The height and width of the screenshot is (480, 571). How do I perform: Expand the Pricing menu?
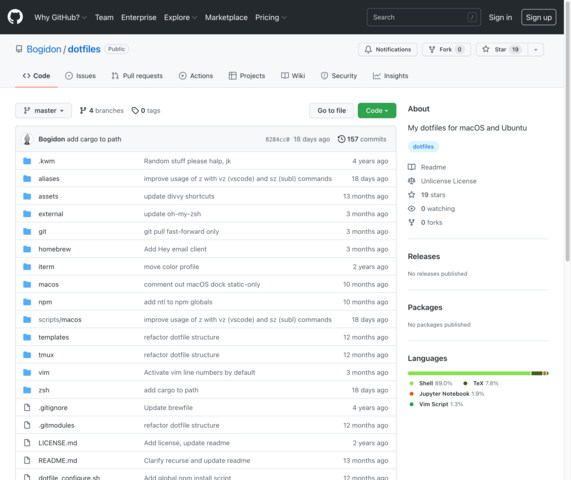[x=271, y=17]
